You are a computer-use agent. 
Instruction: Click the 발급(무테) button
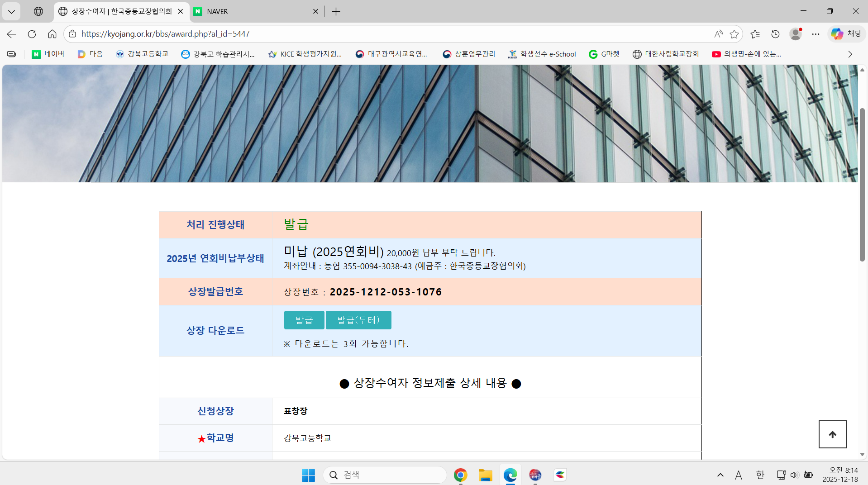(358, 320)
